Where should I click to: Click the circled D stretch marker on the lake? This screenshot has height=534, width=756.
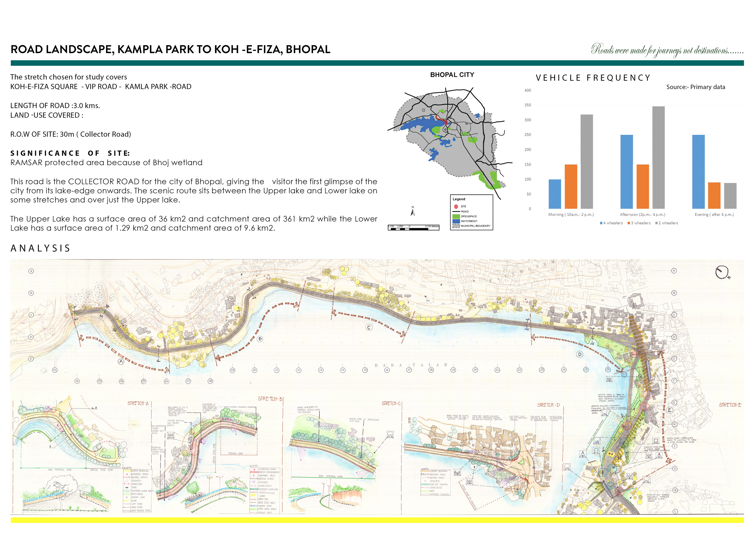[580, 354]
